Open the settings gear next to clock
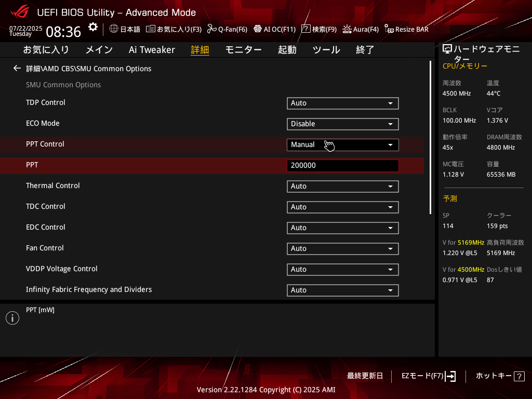The height and width of the screenshot is (399, 532). coord(93,27)
